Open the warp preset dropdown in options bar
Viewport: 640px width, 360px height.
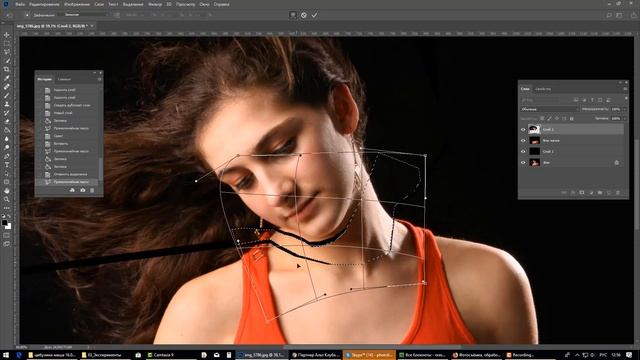coord(84,15)
